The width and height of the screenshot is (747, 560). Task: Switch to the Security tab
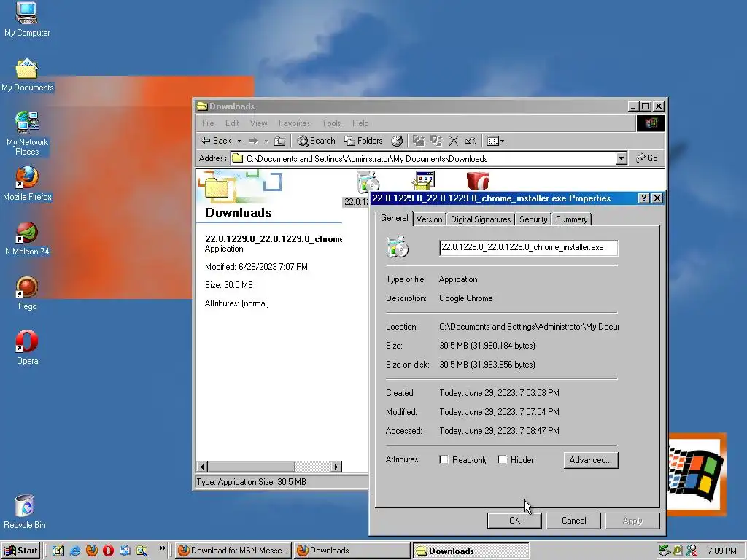(533, 219)
